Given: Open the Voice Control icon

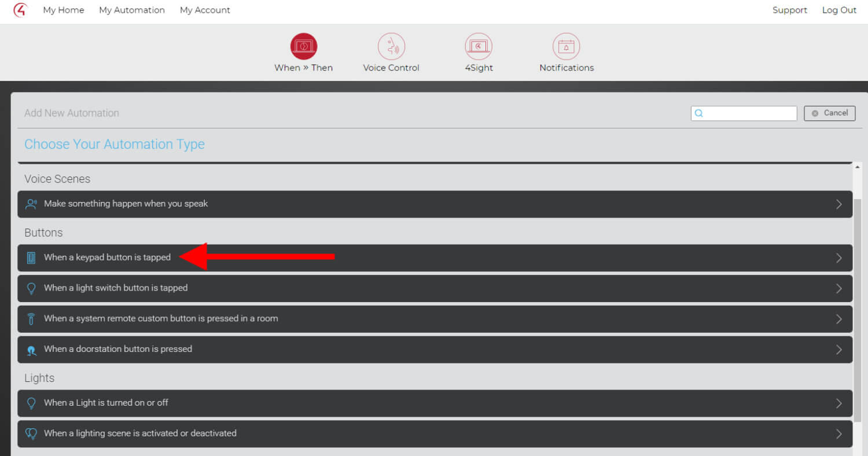Looking at the screenshot, I should tap(391, 46).
